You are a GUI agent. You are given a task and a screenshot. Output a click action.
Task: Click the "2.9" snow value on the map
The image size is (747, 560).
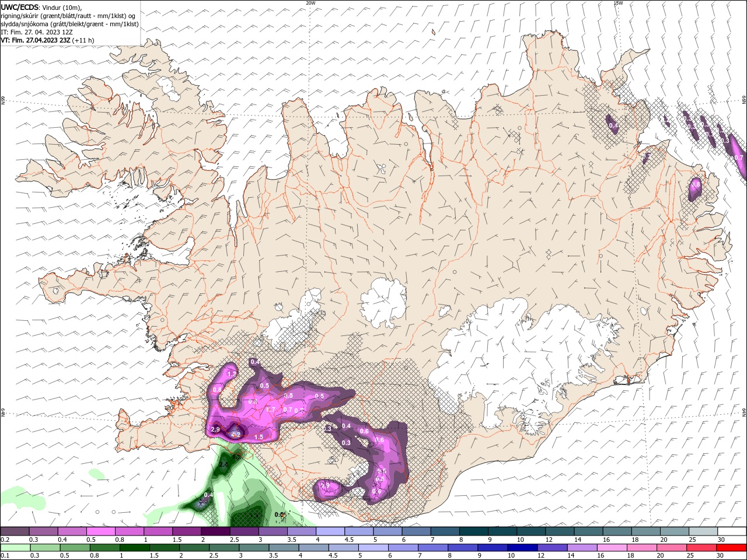tap(215, 430)
